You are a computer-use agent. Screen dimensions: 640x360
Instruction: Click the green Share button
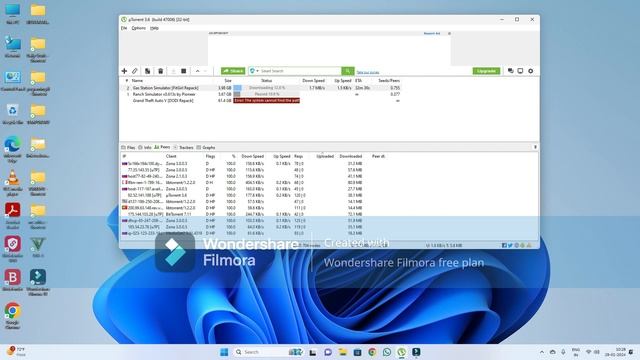pyautogui.click(x=233, y=71)
